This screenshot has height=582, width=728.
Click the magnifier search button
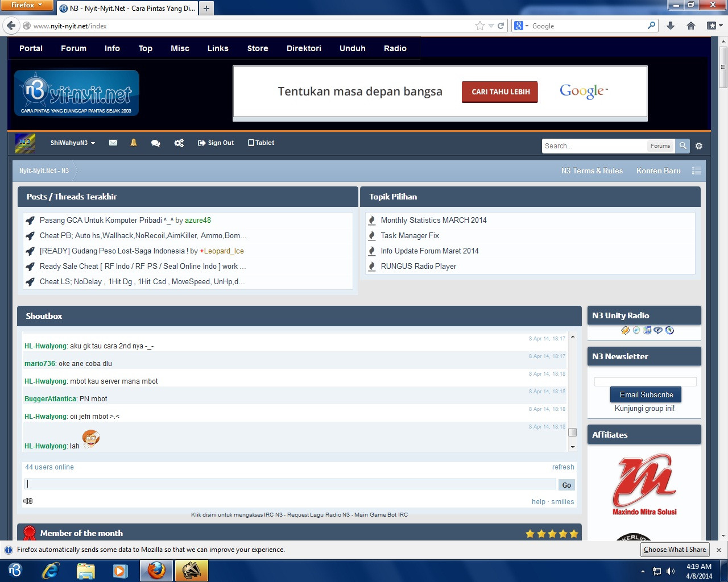(683, 145)
